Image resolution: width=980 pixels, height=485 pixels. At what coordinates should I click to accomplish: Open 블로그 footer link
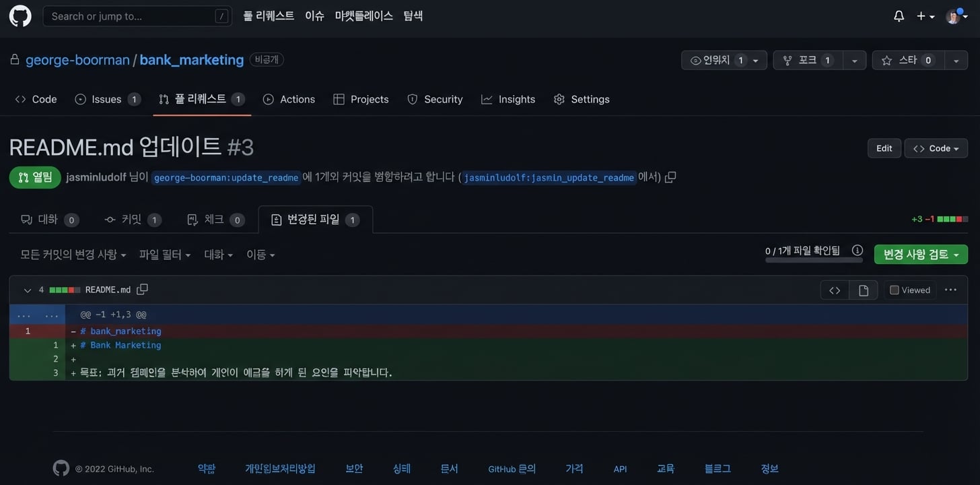[717, 469]
